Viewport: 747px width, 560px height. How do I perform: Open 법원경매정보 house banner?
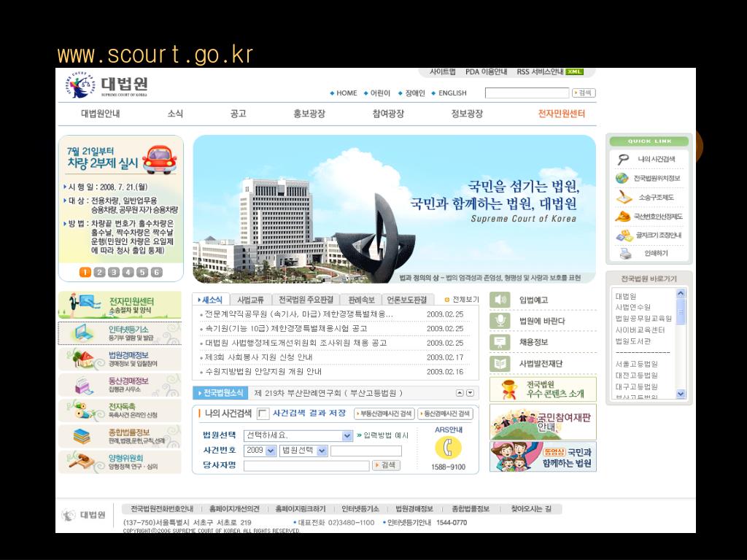tap(120, 359)
